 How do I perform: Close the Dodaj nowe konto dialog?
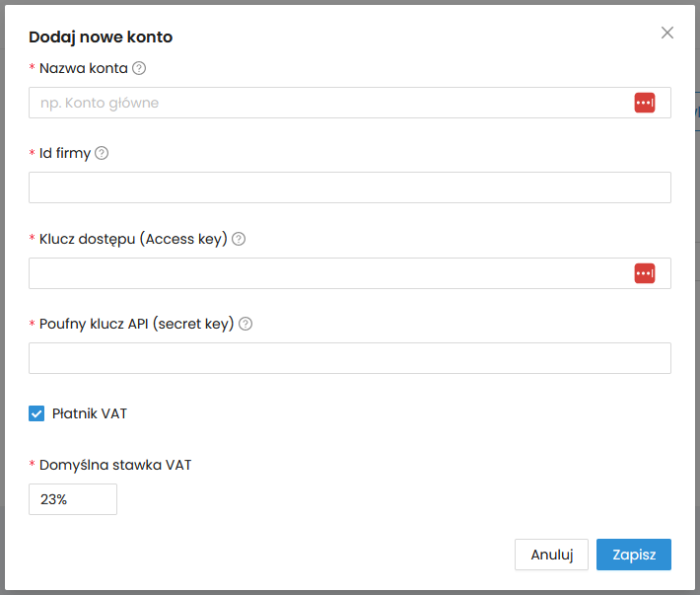pos(667,33)
